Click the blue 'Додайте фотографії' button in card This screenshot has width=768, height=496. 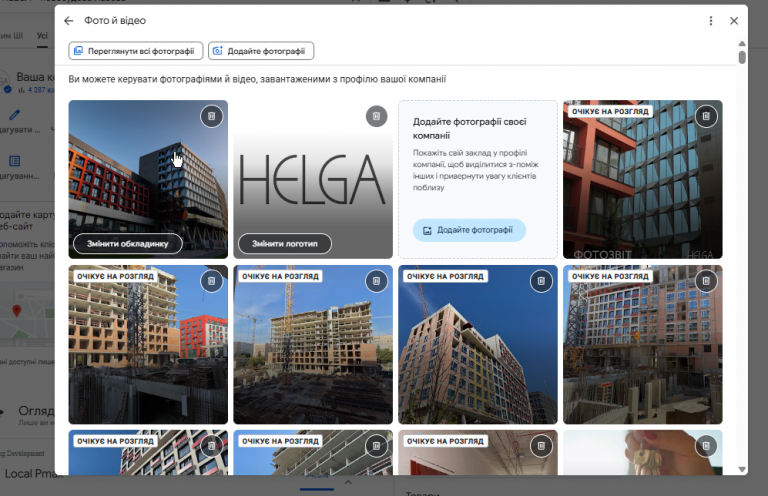pos(469,230)
